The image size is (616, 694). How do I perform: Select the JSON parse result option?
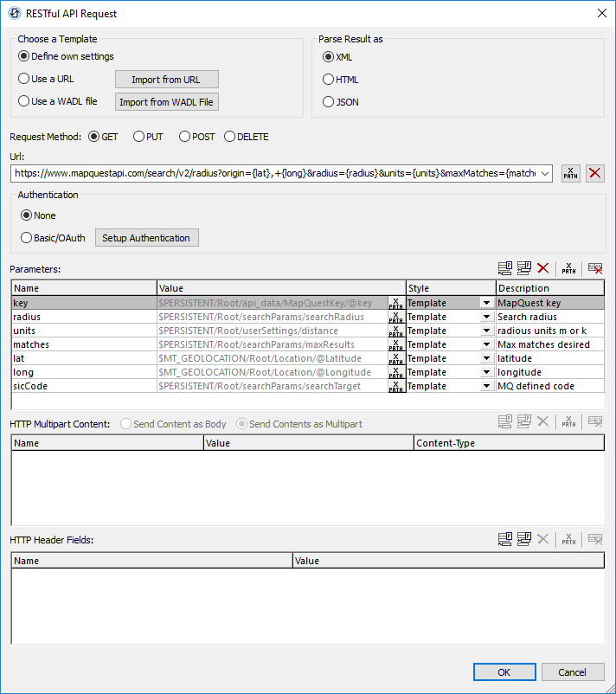coord(328,102)
